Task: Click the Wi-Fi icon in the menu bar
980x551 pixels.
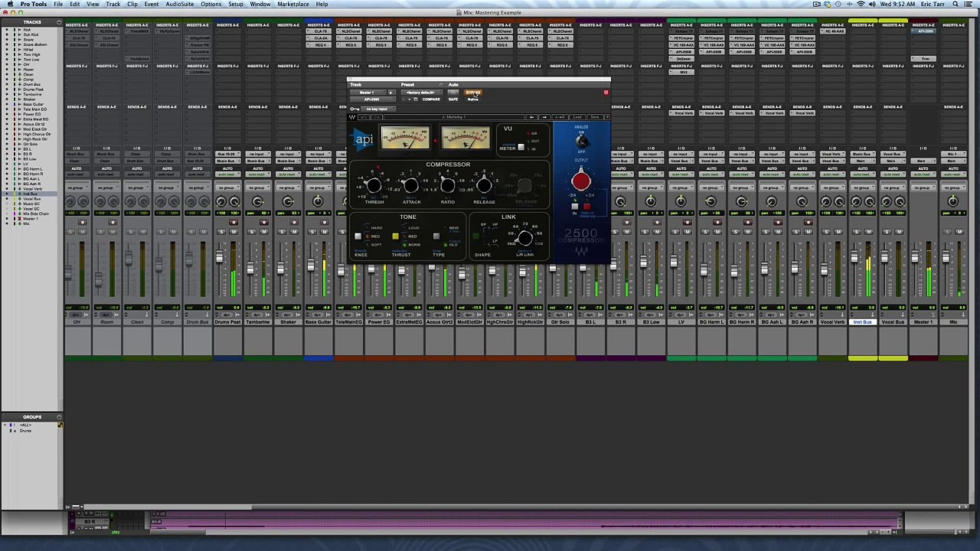Action: [x=861, y=5]
